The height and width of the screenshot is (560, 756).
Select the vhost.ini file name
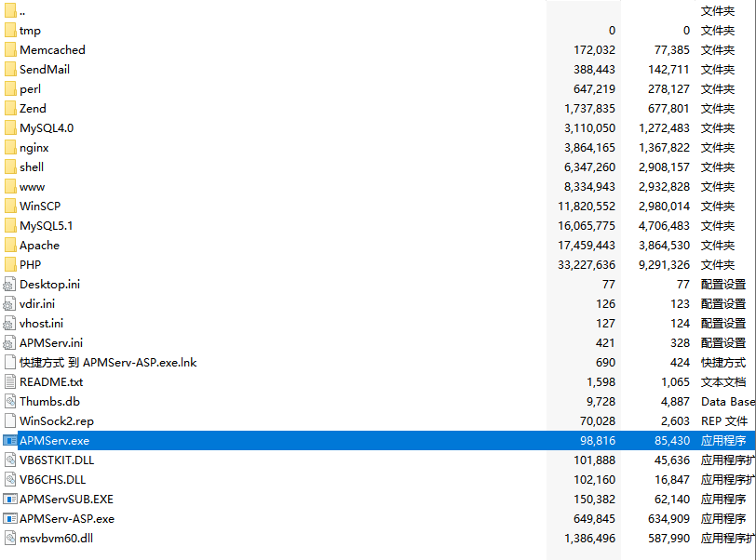(x=42, y=324)
